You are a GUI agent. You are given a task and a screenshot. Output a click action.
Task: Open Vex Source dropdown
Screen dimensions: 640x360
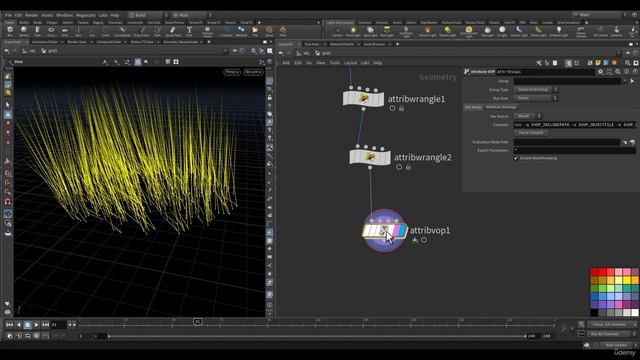(x=527, y=116)
